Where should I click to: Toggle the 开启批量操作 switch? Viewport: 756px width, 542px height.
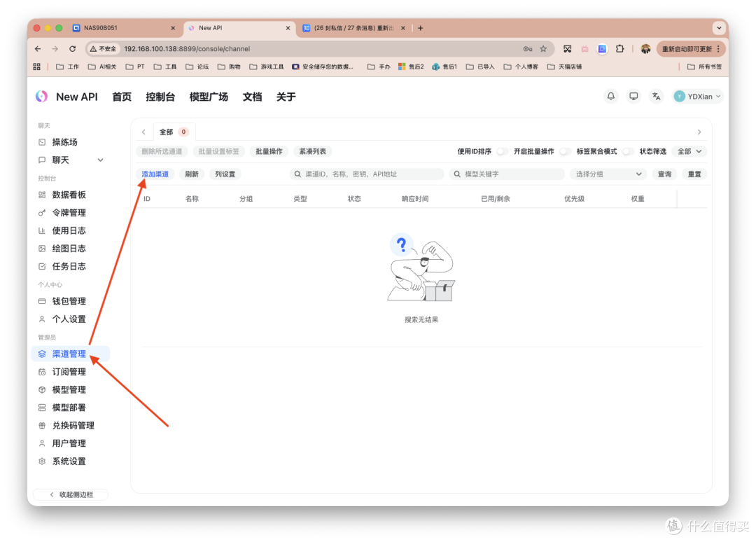point(565,151)
